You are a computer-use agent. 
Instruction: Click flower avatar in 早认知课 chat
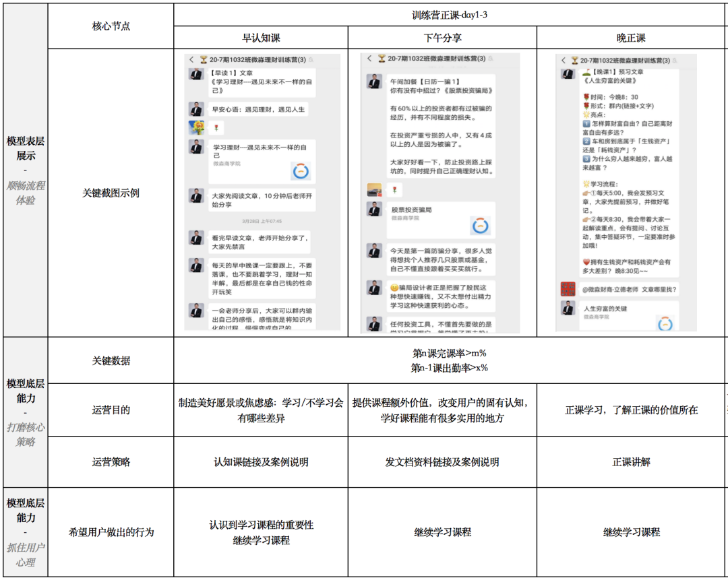196,127
